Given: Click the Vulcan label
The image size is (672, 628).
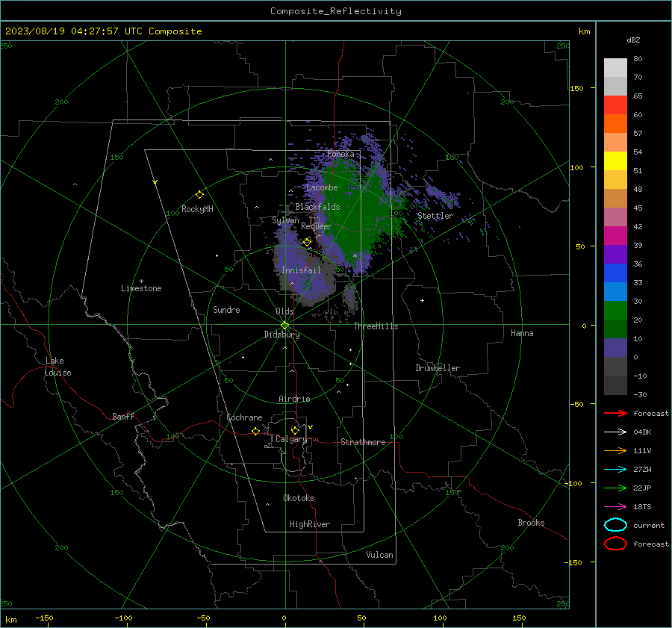Looking at the screenshot, I should 379,555.
